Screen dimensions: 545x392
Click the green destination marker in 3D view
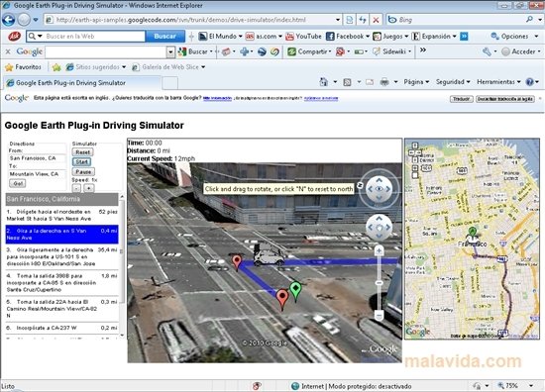click(295, 291)
